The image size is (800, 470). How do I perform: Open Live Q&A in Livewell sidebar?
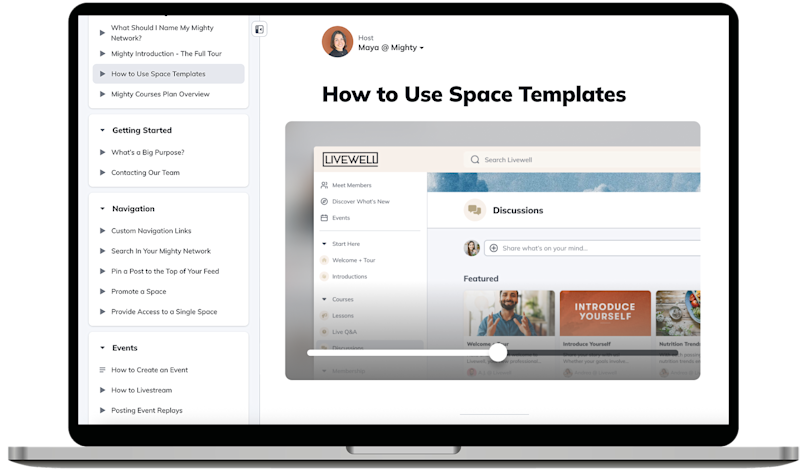344,333
